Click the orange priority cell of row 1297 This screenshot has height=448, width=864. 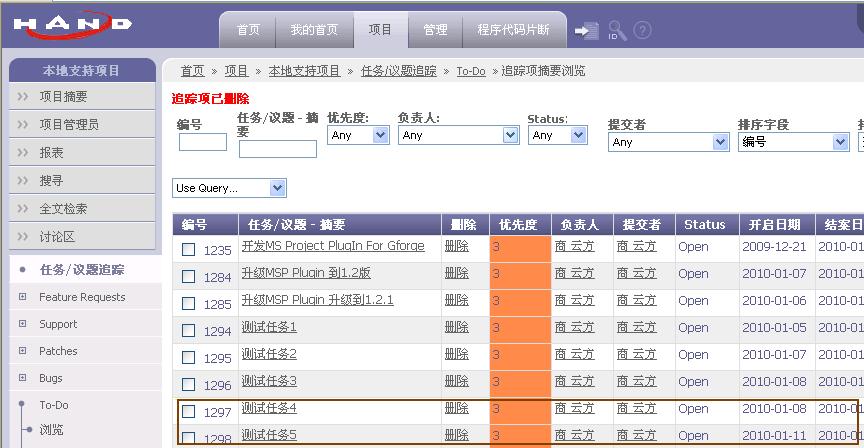(x=520, y=411)
